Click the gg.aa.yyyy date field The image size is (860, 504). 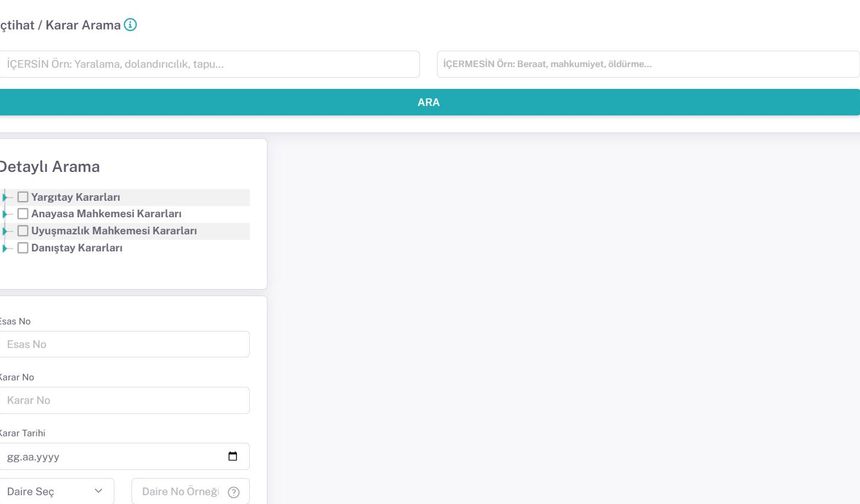click(110, 457)
